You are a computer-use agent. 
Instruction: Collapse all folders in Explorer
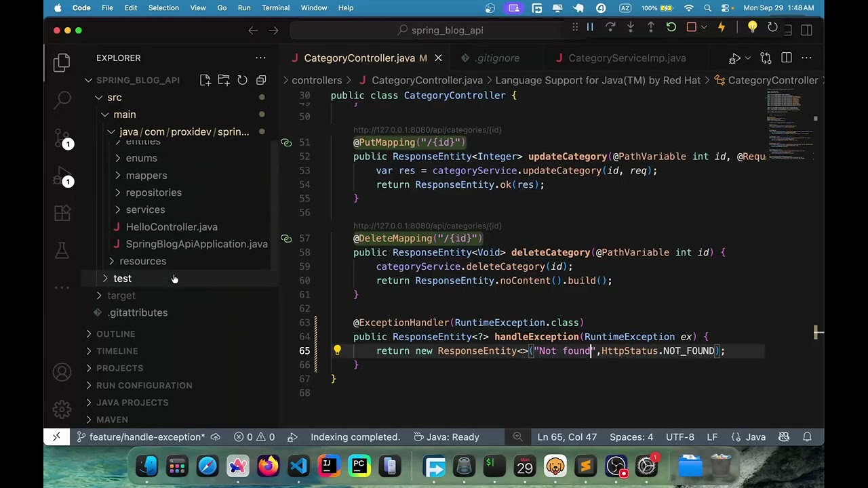pyautogui.click(x=261, y=80)
